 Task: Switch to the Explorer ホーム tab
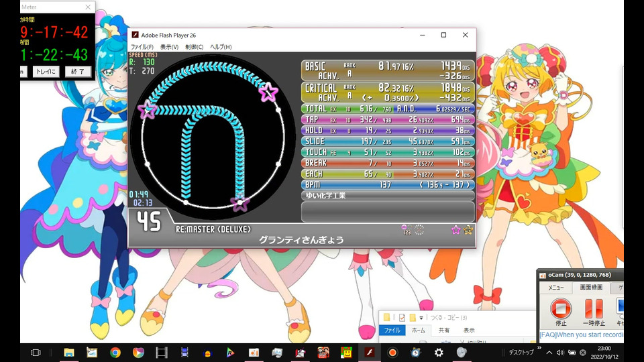point(419,330)
